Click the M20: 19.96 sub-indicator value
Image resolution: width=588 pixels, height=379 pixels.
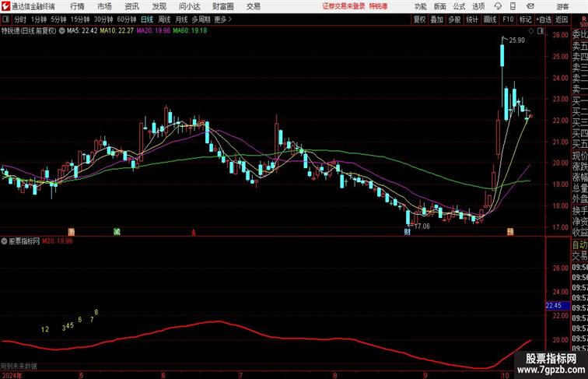(58, 241)
